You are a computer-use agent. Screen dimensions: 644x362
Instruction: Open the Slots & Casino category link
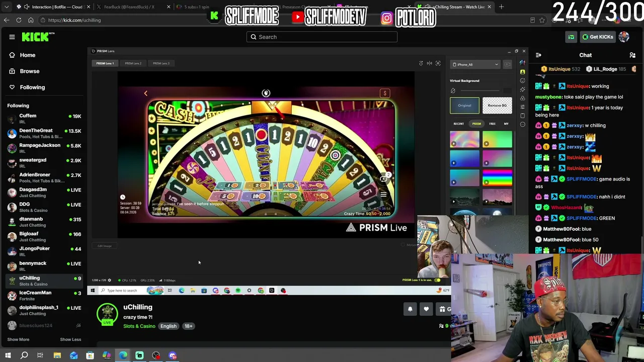139,326
